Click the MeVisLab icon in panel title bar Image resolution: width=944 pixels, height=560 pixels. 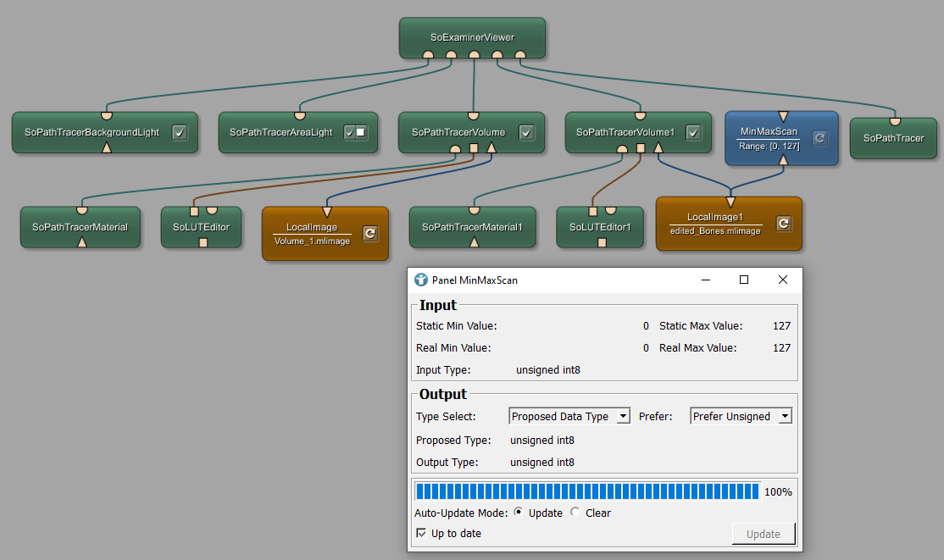(421, 280)
